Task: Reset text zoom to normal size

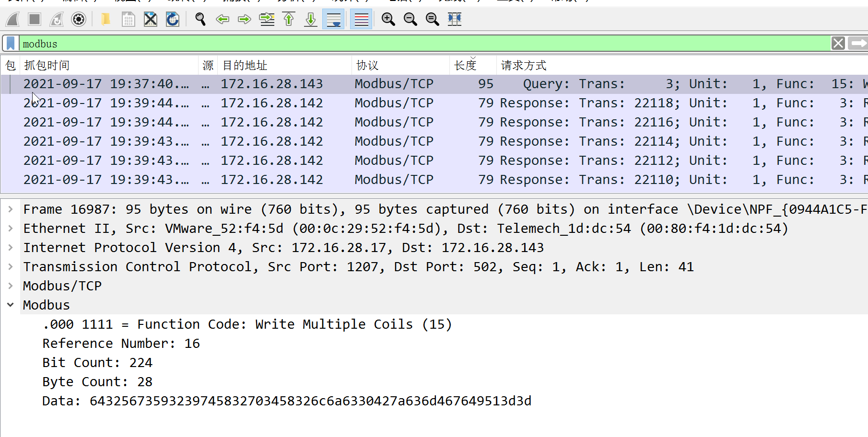Action: 433,19
